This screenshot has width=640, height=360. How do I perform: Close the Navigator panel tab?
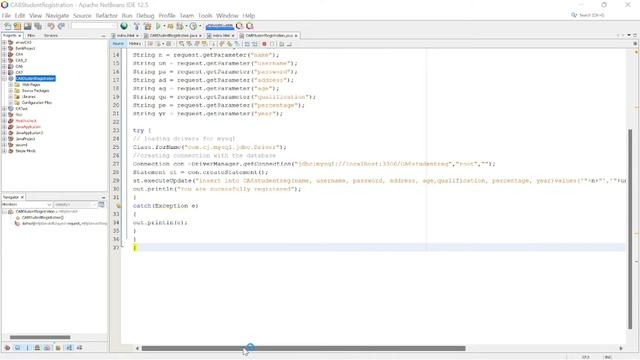coord(22,197)
